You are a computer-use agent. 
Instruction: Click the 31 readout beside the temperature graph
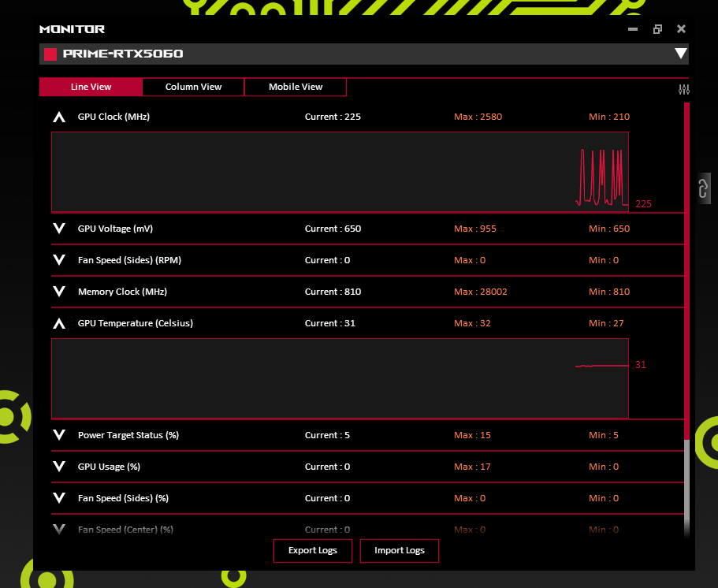[641, 365]
